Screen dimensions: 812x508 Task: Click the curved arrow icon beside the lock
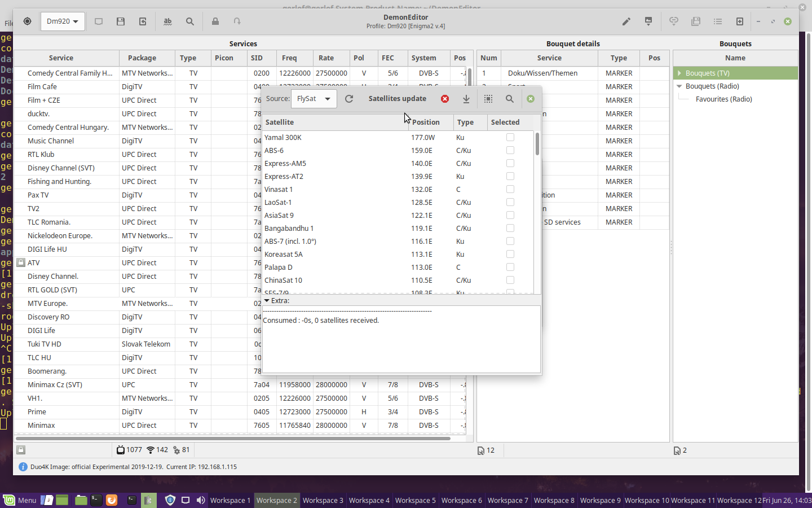point(237,21)
